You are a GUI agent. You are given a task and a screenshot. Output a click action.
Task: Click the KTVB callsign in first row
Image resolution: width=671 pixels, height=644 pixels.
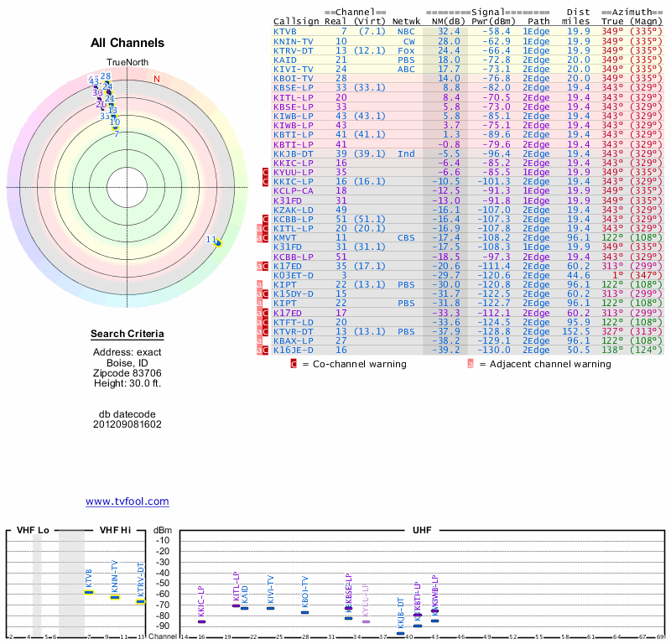pyautogui.click(x=285, y=31)
